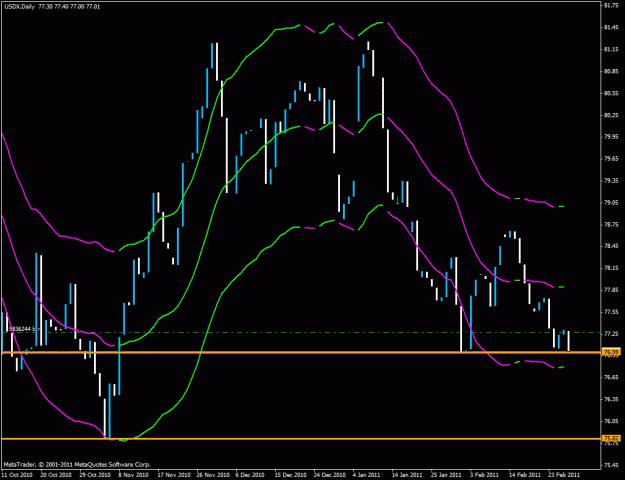This screenshot has width=625, height=480.
Task: Click the 81.15 price axis label
Action: (x=611, y=50)
